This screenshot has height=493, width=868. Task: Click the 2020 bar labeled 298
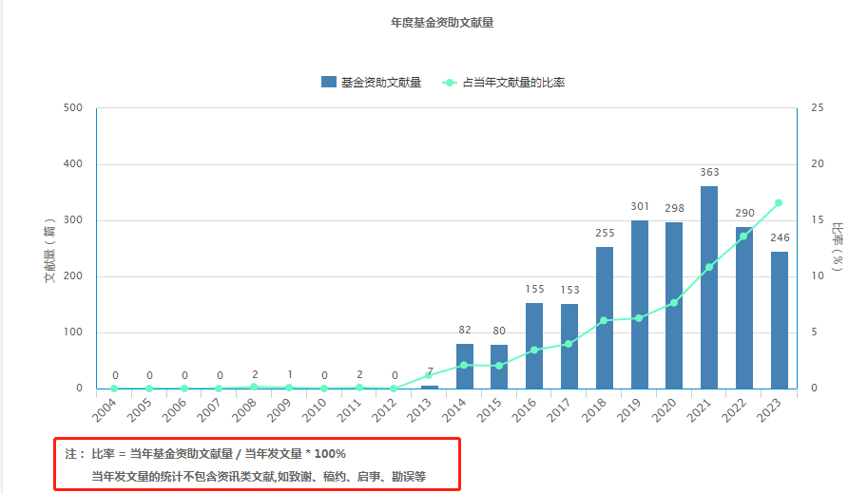tap(674, 306)
